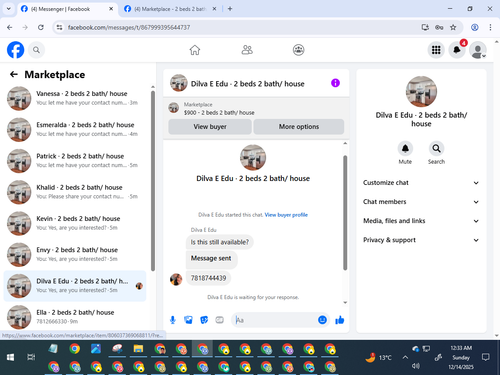Screen dimensions: 500x375
Task: Expand Media, files and links section
Action: [x=421, y=221]
